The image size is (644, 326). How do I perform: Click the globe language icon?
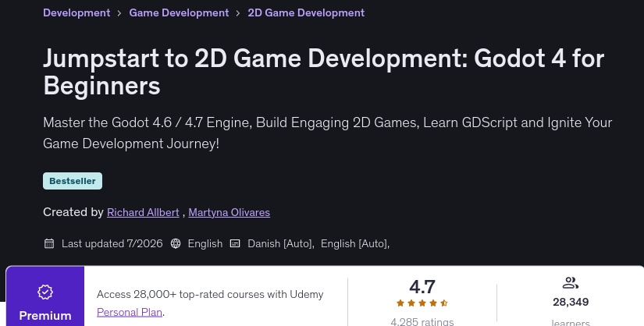point(176,243)
